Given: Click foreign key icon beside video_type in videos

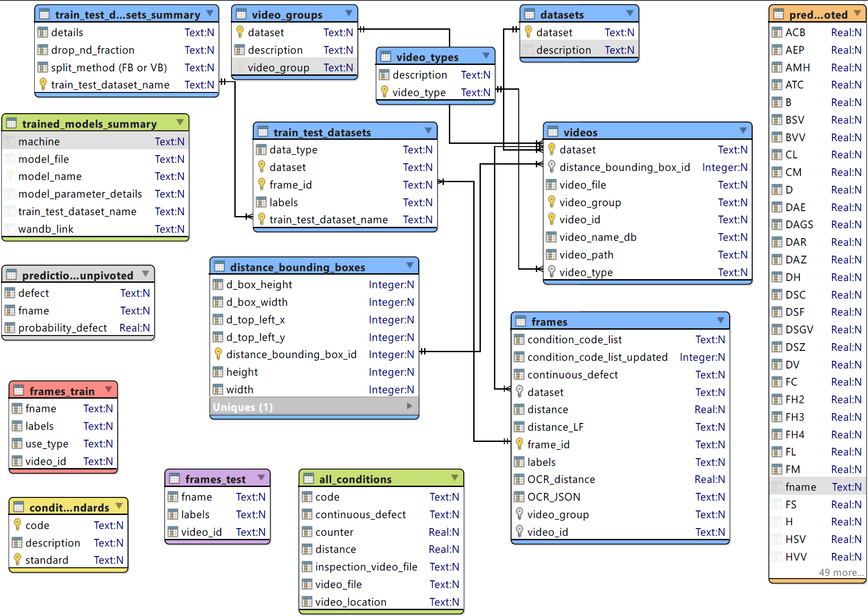Looking at the screenshot, I should coord(551,271).
